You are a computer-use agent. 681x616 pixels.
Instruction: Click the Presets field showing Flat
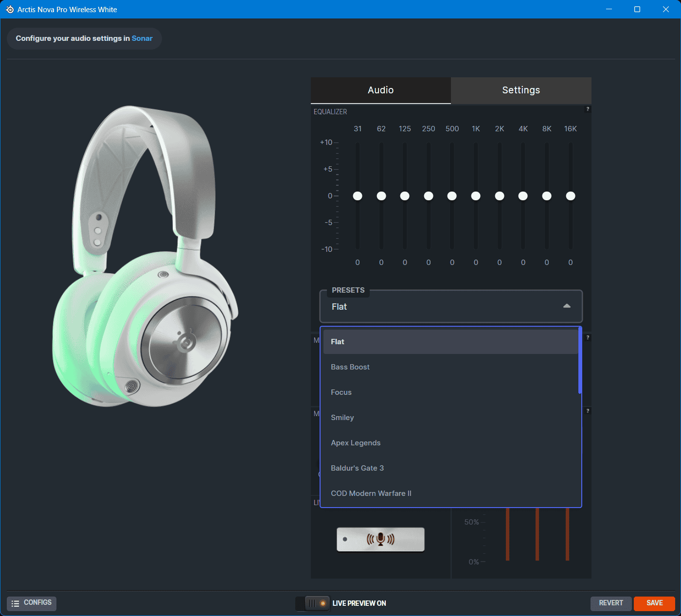[x=450, y=306]
